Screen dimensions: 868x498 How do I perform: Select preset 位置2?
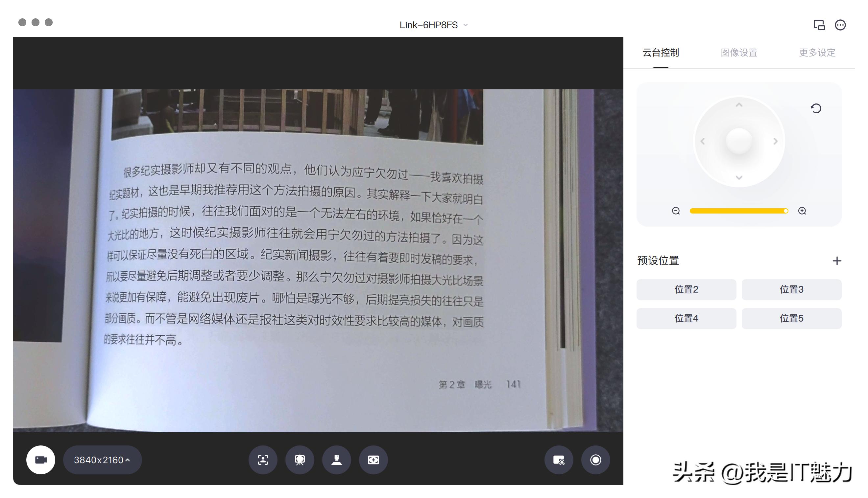[x=686, y=289]
